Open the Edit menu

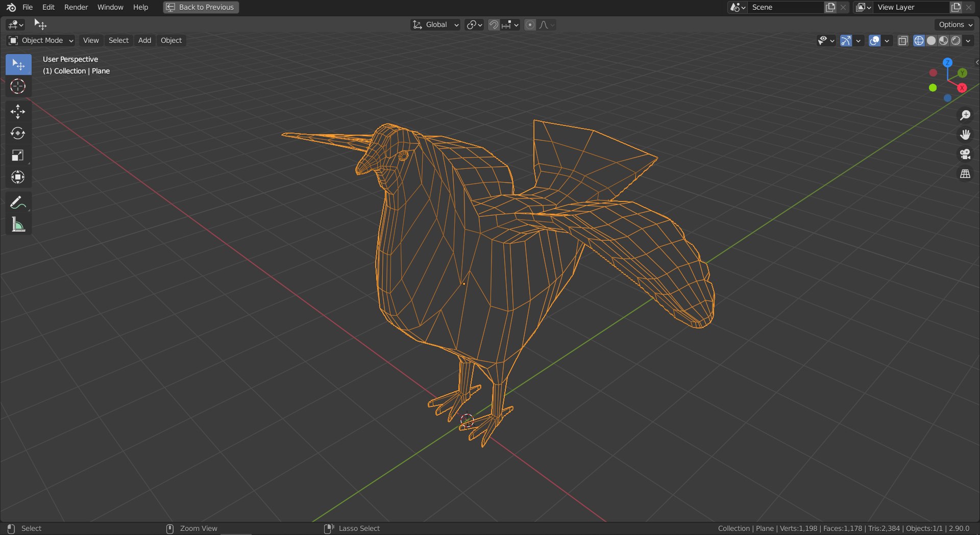click(x=48, y=7)
